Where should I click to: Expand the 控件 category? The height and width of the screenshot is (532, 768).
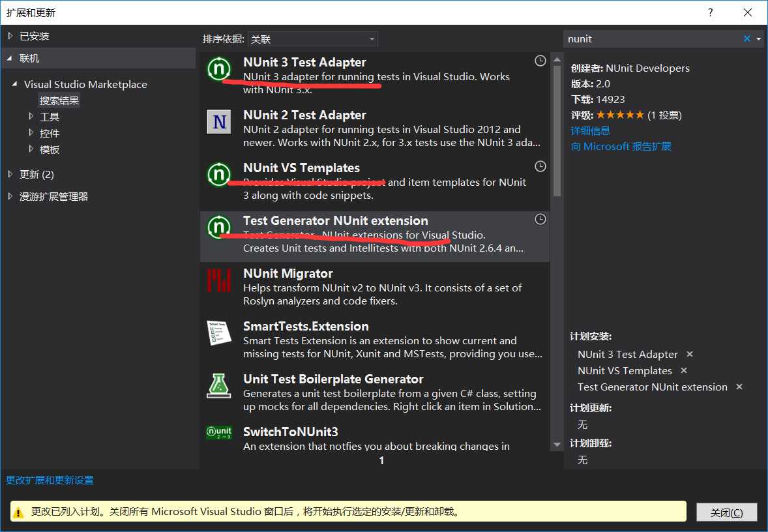point(31,133)
